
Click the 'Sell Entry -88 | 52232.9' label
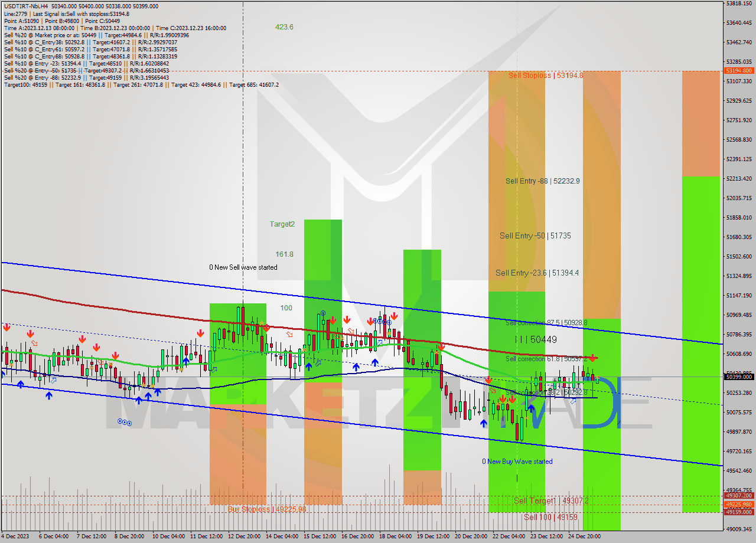click(543, 181)
